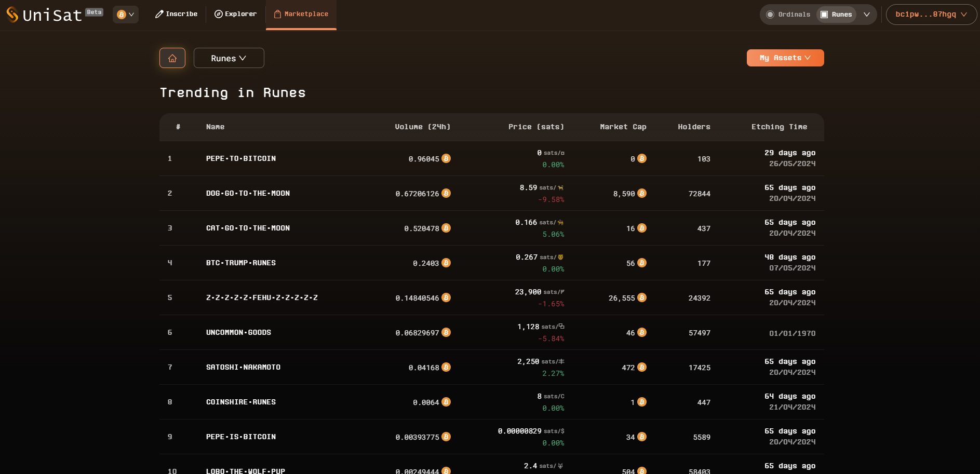
Task: Switch to Runes mode toggle
Action: pos(837,15)
